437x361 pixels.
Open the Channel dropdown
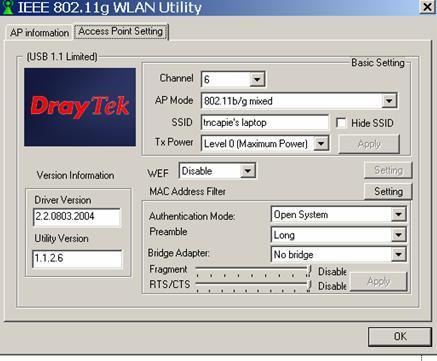pyautogui.click(x=257, y=79)
